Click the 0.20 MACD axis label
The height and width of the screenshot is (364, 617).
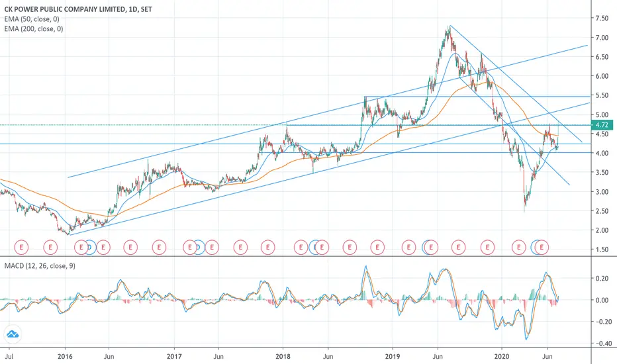602,279
